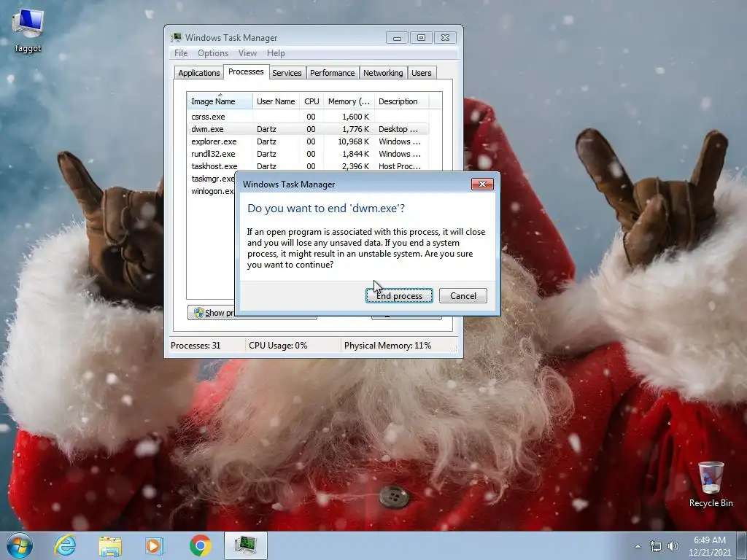Screen dimensions: 747x560
Task: Sort by the Description column header
Action: tap(401, 101)
